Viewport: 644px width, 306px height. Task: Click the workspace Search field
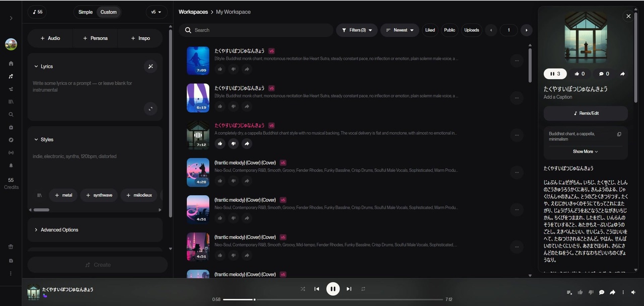pyautogui.click(x=256, y=30)
